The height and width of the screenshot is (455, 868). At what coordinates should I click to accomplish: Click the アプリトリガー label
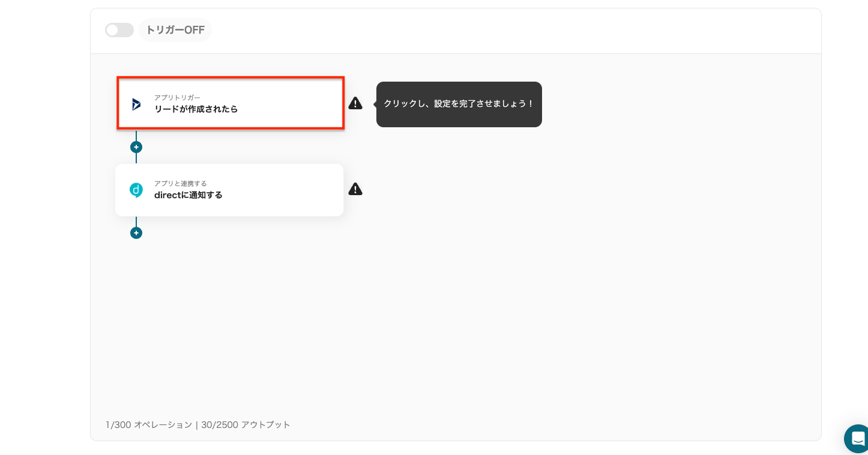[177, 97]
